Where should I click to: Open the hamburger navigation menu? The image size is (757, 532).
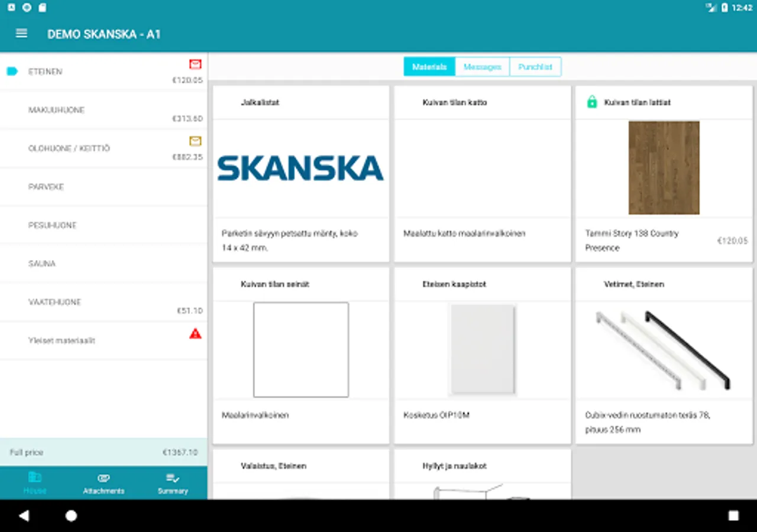[21, 34]
